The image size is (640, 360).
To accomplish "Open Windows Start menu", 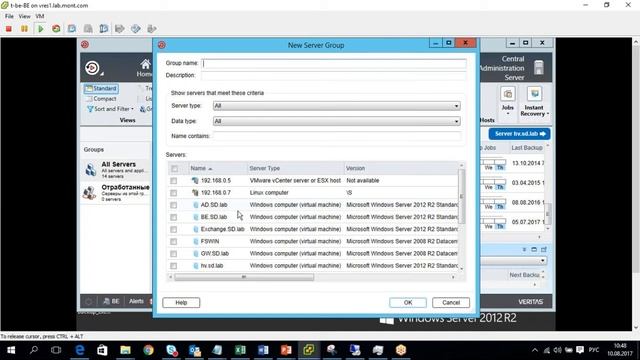I will click(x=11, y=350).
